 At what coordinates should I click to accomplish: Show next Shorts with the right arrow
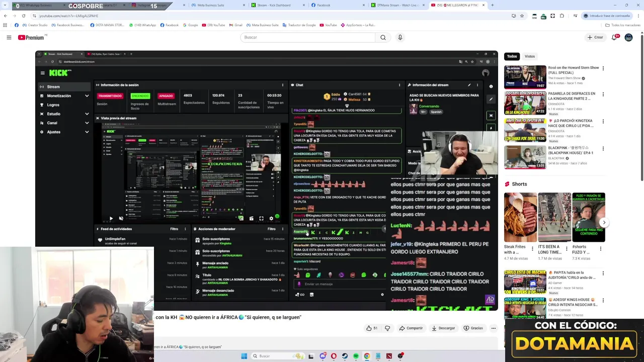(604, 222)
